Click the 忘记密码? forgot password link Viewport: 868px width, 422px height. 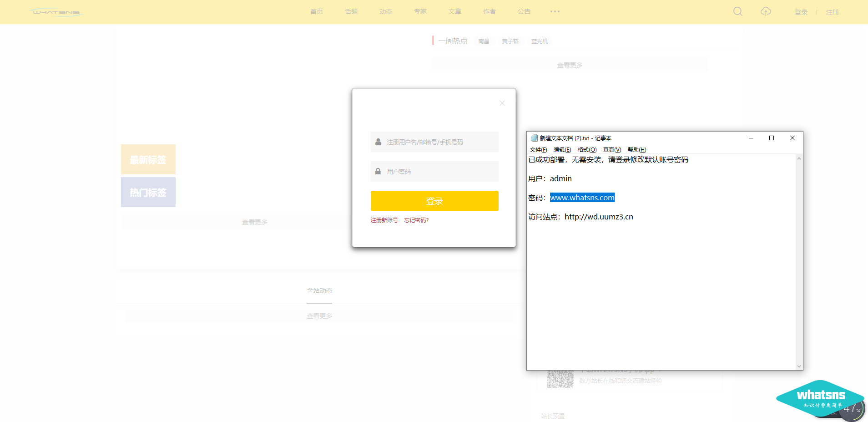pos(416,220)
